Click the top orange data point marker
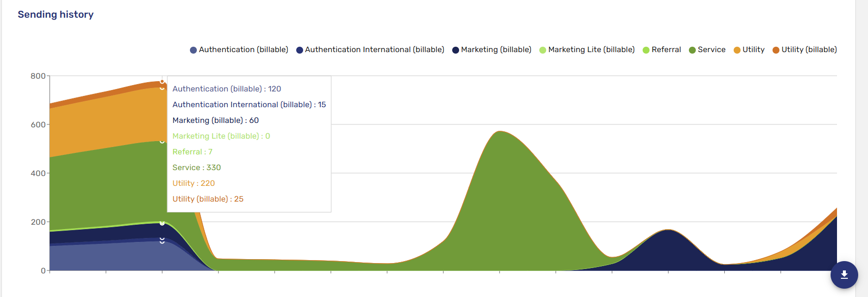This screenshot has width=868, height=297. point(162,82)
